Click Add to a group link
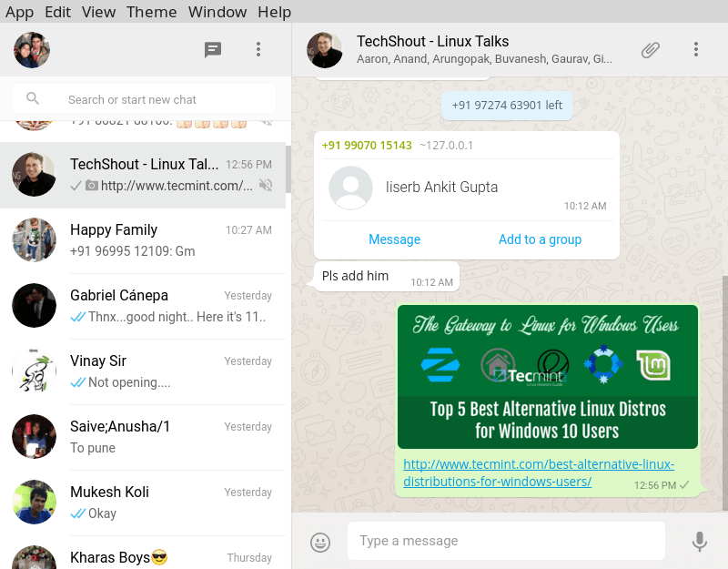 click(540, 239)
